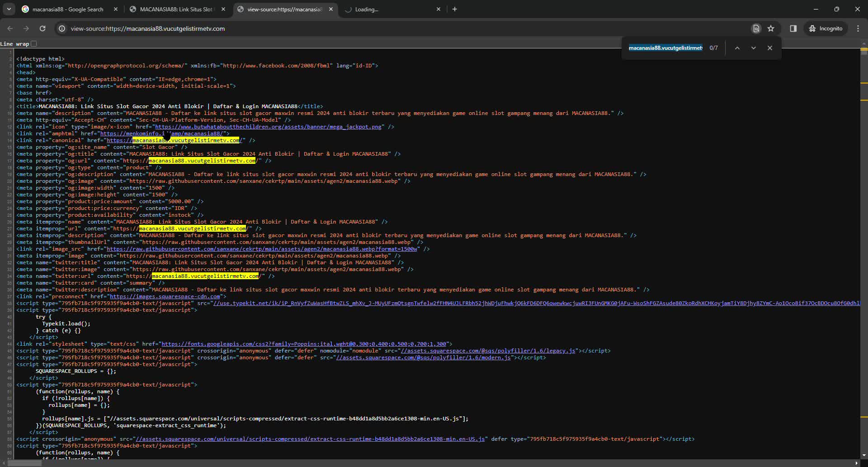Open the butwhataboutthechildren.org mega_jackpot.png link

269,127
